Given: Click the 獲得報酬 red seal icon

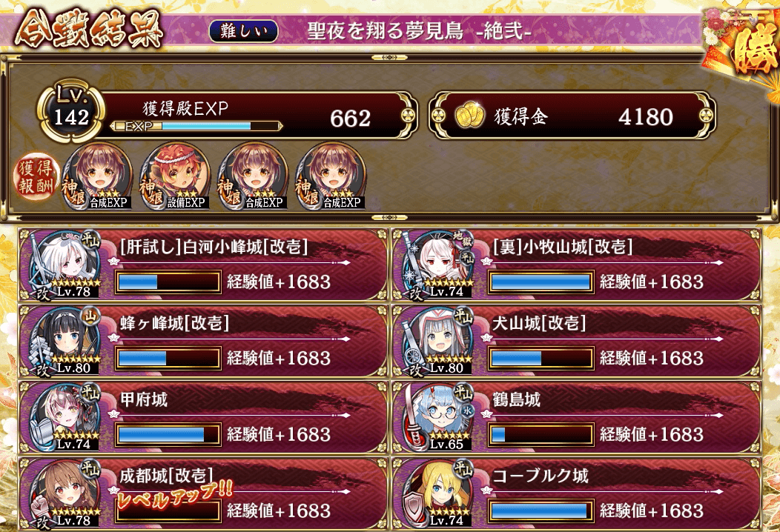Looking at the screenshot, I should tap(36, 176).
